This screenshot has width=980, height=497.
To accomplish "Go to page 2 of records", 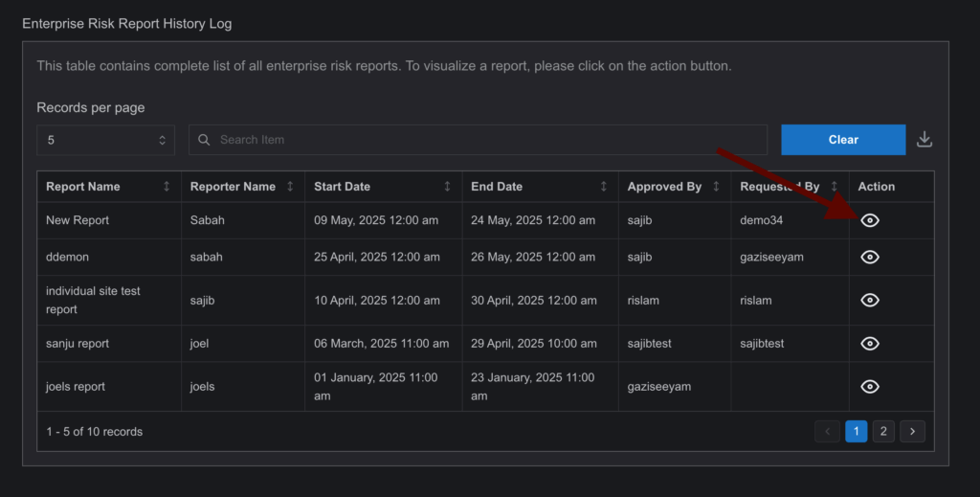I will click(883, 431).
